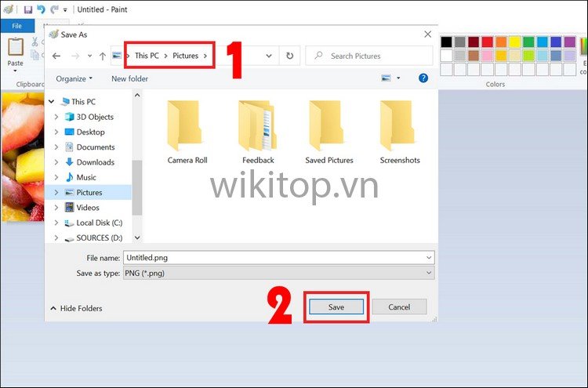Viewport: 588px width, 388px height.
Task: Click the Cancel button
Action: pyautogui.click(x=399, y=307)
